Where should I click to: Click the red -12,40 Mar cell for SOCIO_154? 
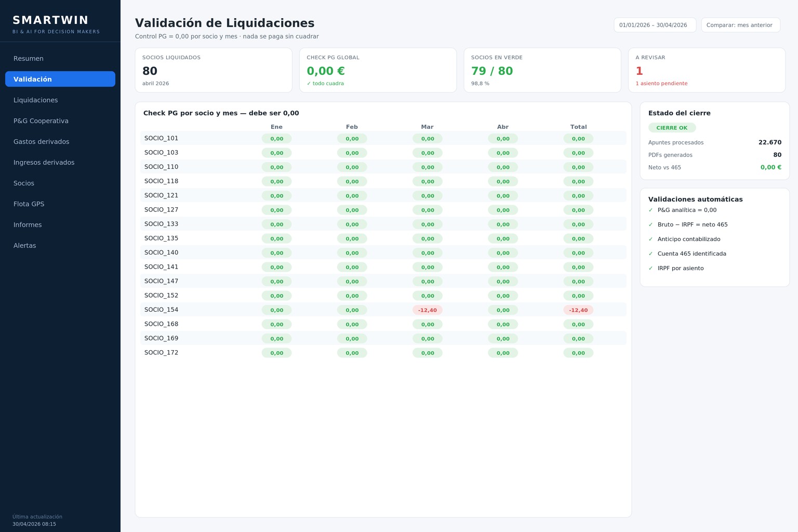[428, 310]
